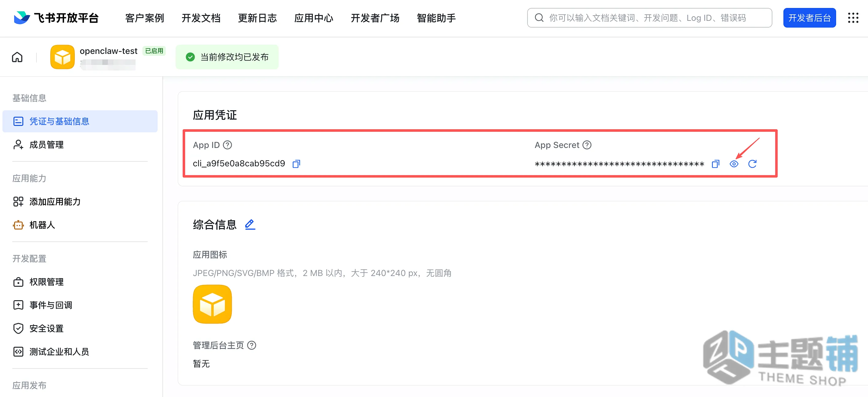868x397 pixels.
Task: Open 客户案例 in top navigation
Action: click(145, 18)
